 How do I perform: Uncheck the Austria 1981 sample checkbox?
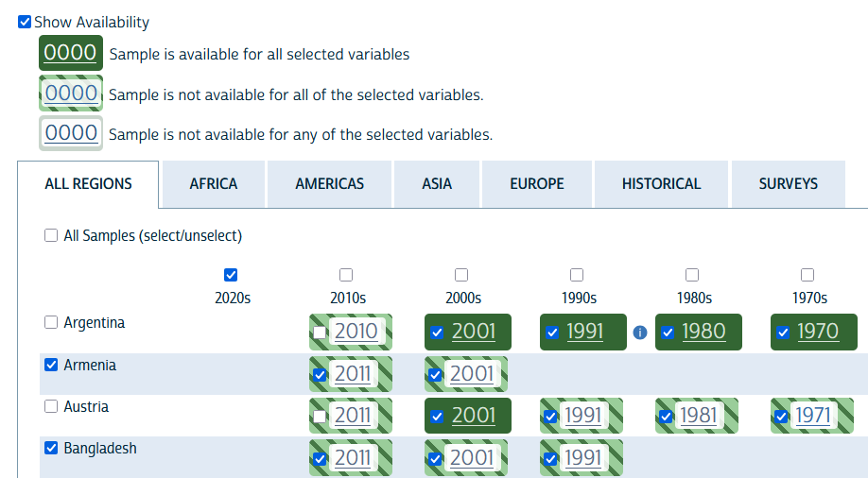pyautogui.click(x=666, y=417)
